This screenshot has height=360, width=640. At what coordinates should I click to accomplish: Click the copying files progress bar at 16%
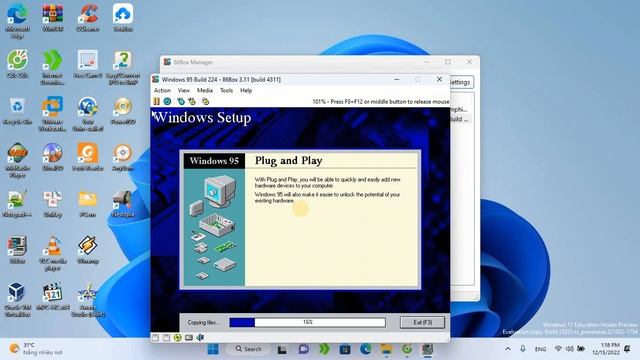(307, 322)
